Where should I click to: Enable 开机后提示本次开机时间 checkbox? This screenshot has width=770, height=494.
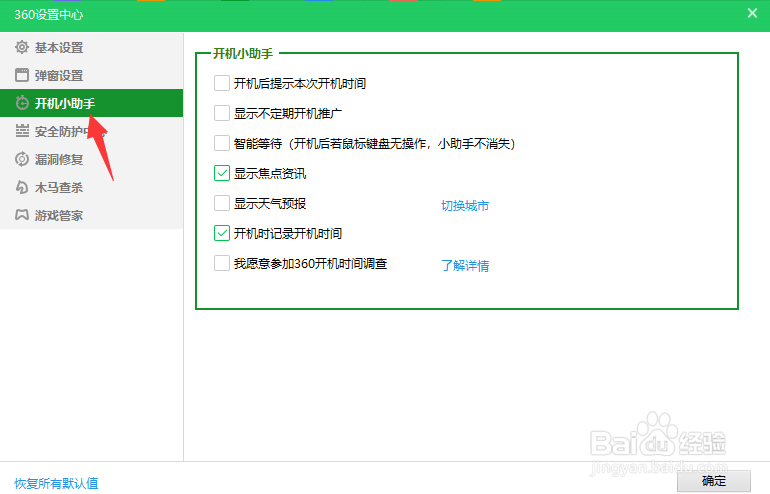[x=222, y=83]
